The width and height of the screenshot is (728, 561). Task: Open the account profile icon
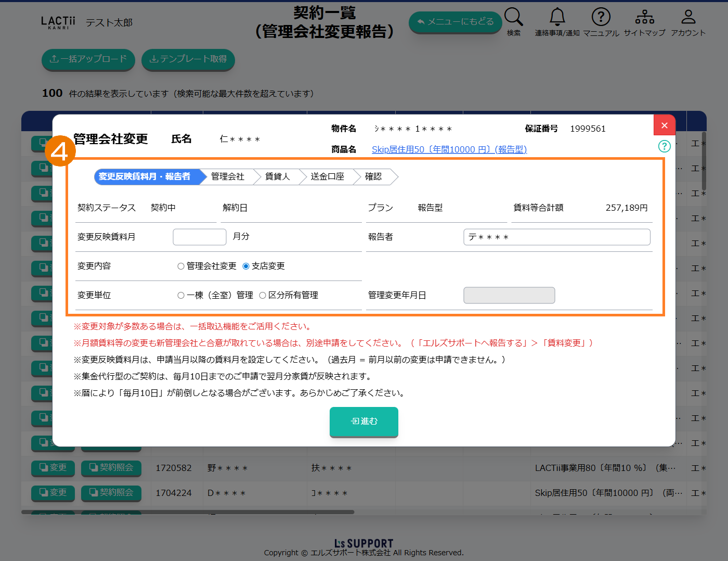click(x=688, y=17)
